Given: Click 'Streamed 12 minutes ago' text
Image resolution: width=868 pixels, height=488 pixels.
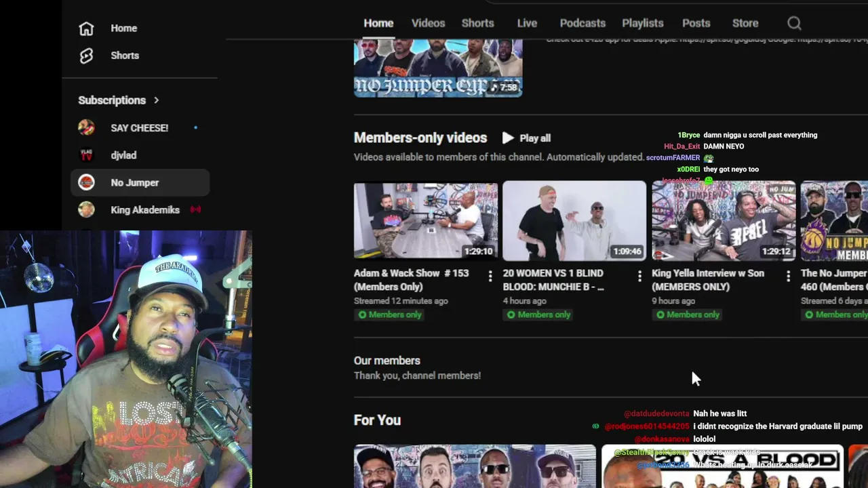Looking at the screenshot, I should (401, 301).
